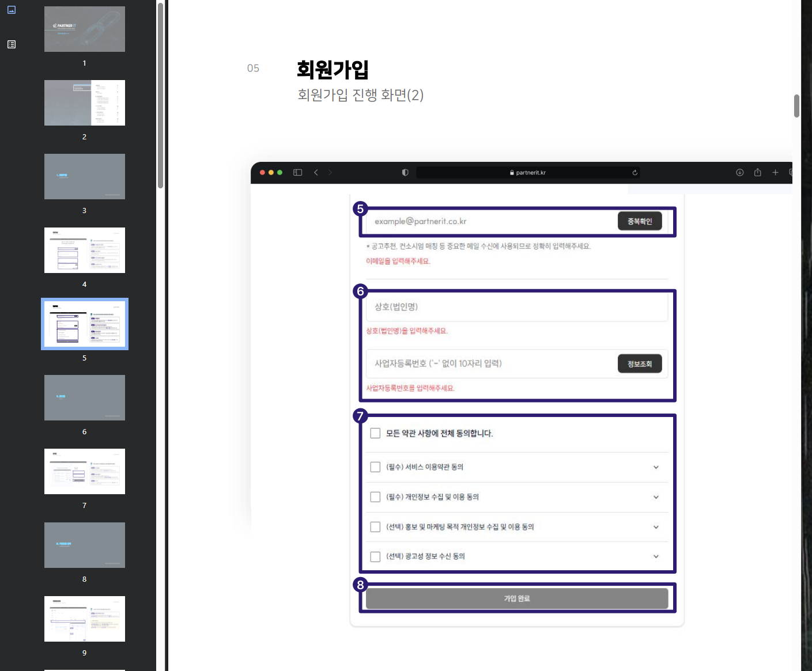Click the 회원가입 heading text
Viewport: 812px width, 671px height.
[x=333, y=69]
